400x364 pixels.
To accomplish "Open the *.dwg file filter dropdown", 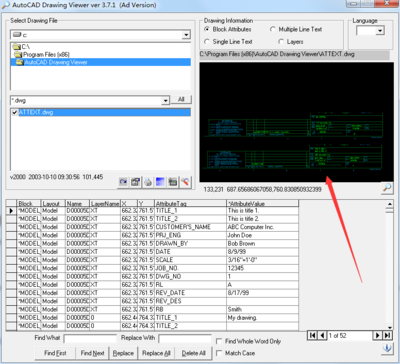I will (165, 100).
